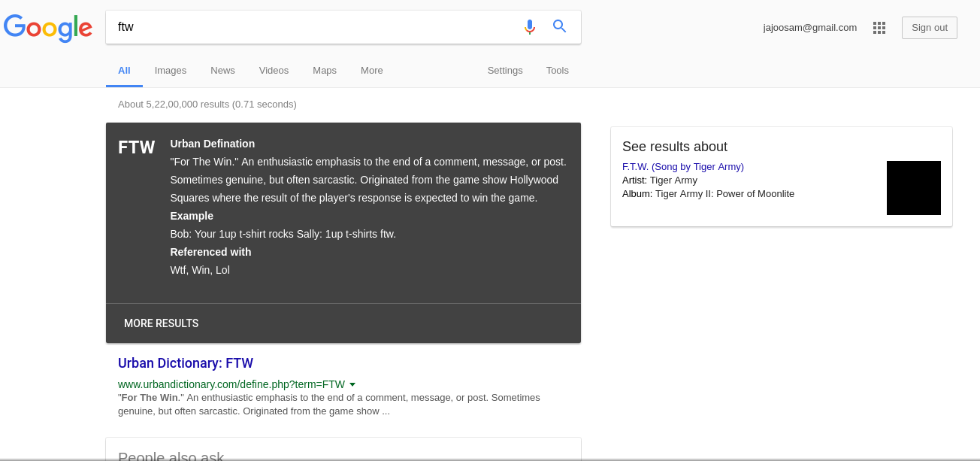
Task: Click the Example heading in the card
Action: pos(192,216)
